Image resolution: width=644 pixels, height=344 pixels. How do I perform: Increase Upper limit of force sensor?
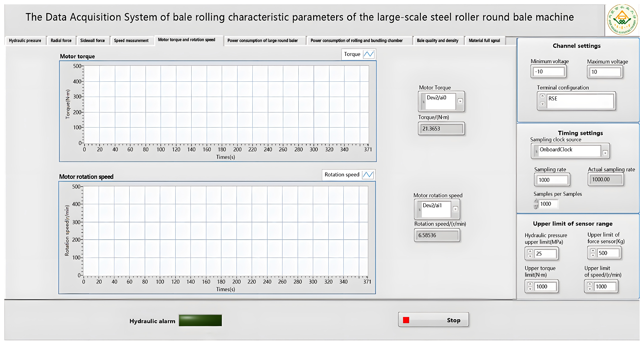click(x=593, y=250)
